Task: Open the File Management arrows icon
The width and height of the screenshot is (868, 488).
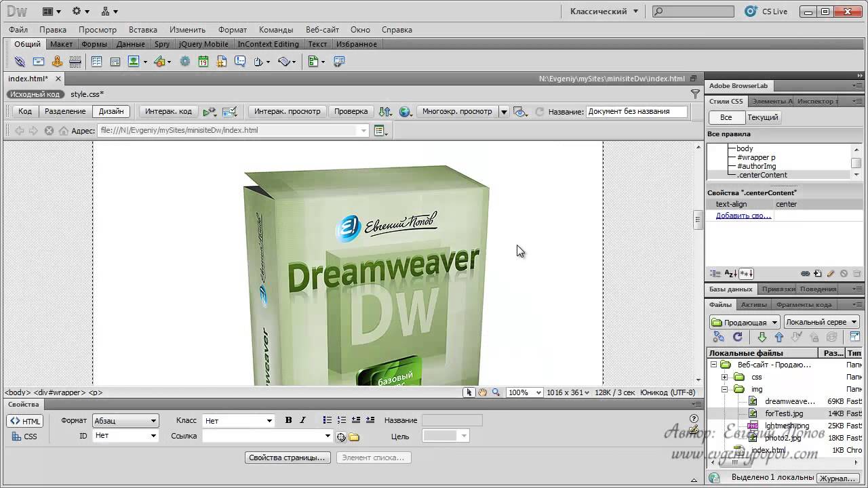Action: (385, 112)
